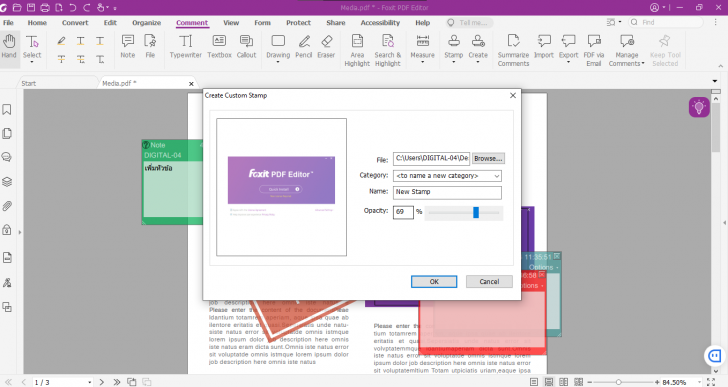Image resolution: width=728 pixels, height=387 pixels.
Task: Open the page number dropdown
Action: click(x=90, y=382)
